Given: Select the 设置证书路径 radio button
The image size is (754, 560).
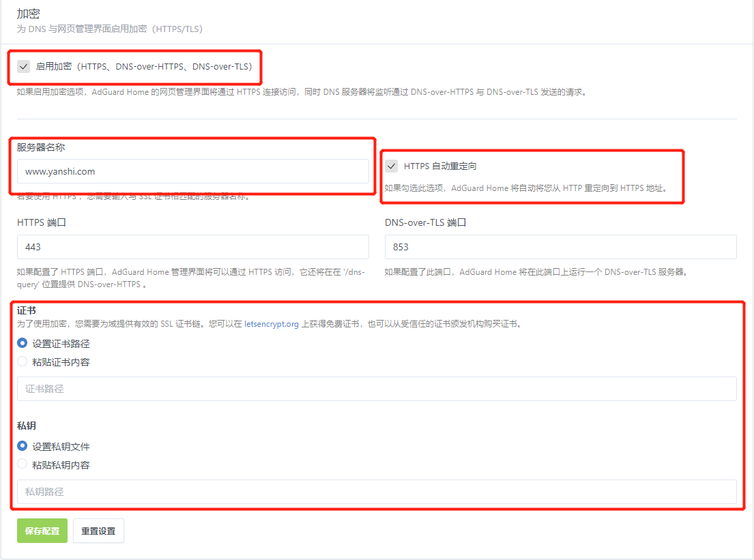Looking at the screenshot, I should [x=23, y=343].
